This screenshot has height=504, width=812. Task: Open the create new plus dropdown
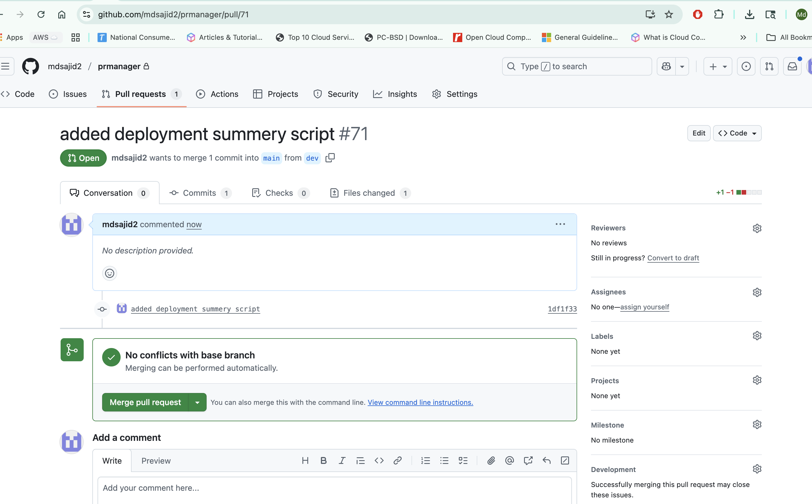point(718,66)
